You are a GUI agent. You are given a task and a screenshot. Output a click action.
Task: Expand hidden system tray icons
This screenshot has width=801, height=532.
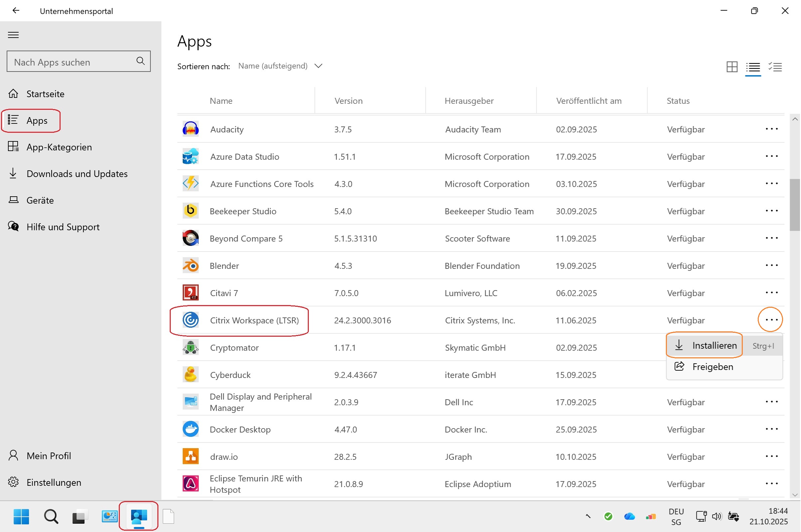pos(587,516)
